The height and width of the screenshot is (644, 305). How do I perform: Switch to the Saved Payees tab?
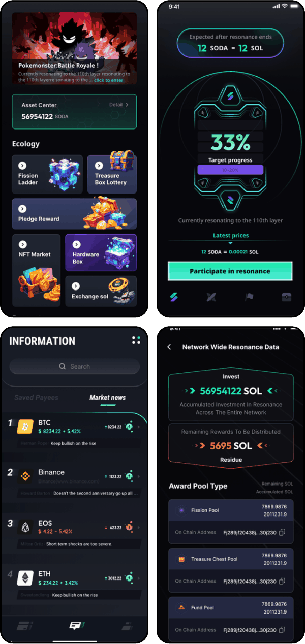pos(36,398)
